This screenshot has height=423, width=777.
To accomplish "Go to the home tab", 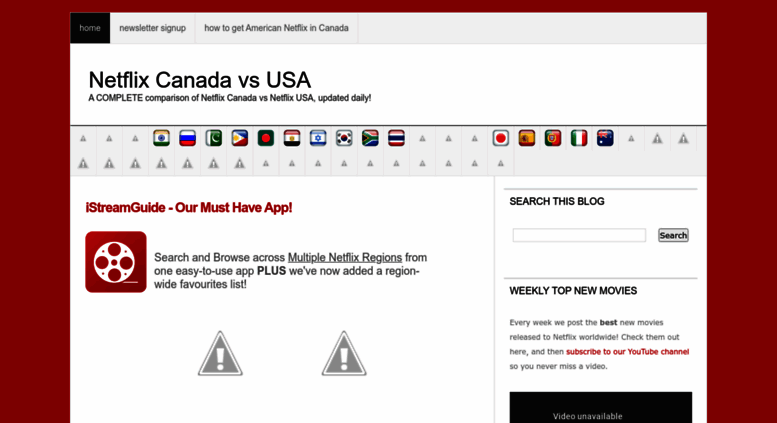I will coord(90,28).
